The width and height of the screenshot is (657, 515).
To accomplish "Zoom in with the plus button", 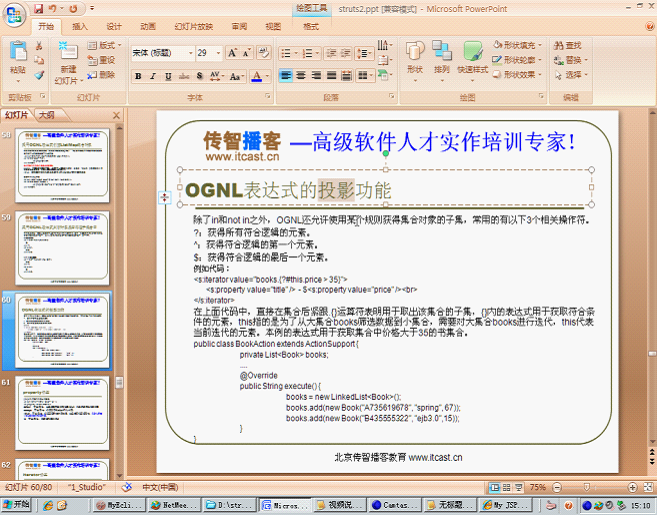I will pyautogui.click(x=632, y=487).
